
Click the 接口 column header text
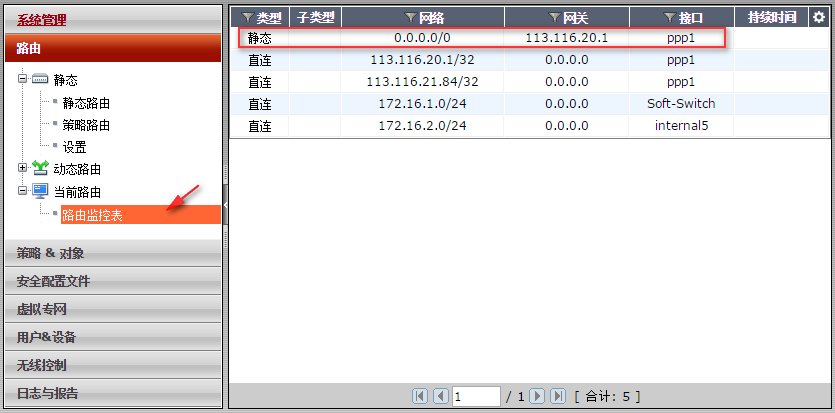(691, 18)
